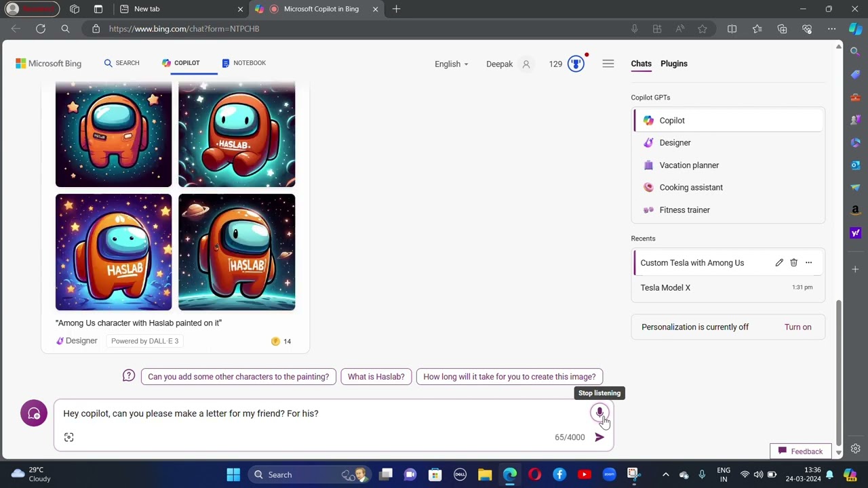Open the Edge split screen icon
The height and width of the screenshot is (488, 868).
pyautogui.click(x=732, y=28)
